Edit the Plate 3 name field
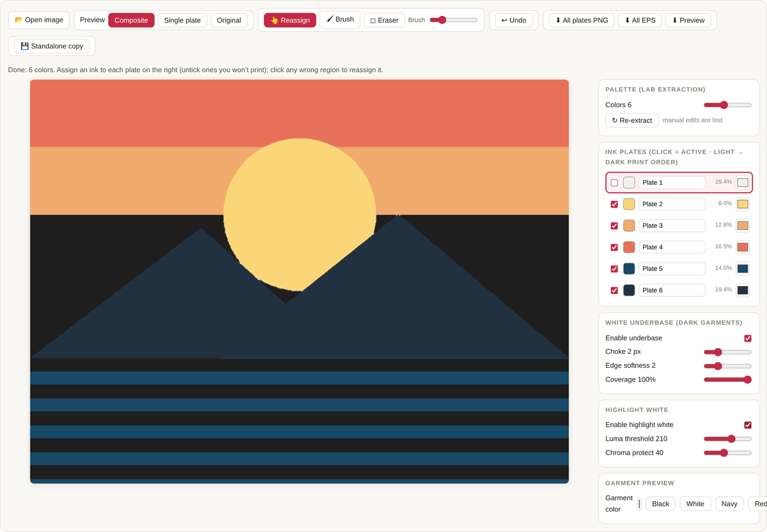Image resolution: width=767 pixels, height=532 pixels. pyautogui.click(x=672, y=225)
